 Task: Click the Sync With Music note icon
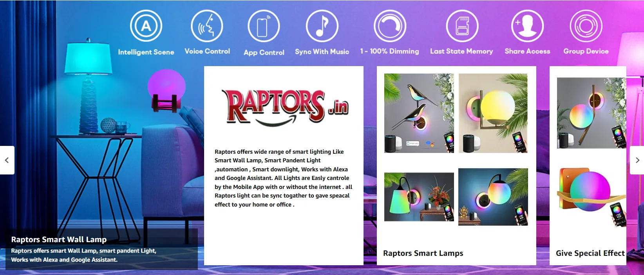point(322,26)
